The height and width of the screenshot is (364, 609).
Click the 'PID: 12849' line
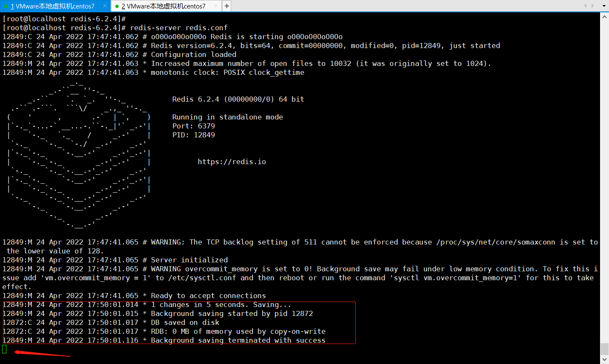194,135
